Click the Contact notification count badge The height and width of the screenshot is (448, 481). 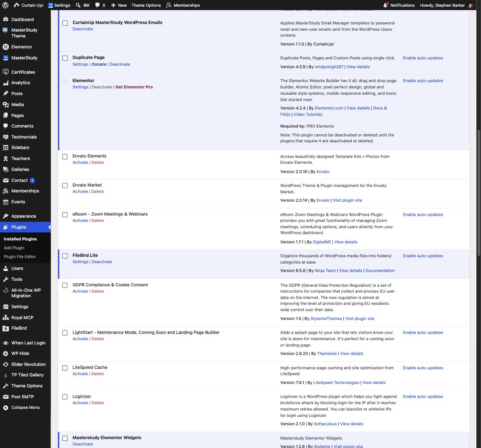coord(32,181)
